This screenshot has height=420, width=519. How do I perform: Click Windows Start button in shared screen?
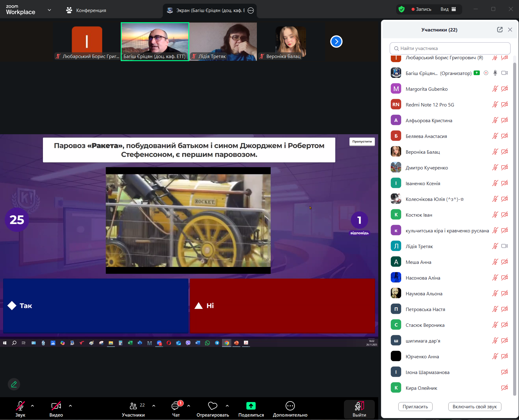[5, 343]
